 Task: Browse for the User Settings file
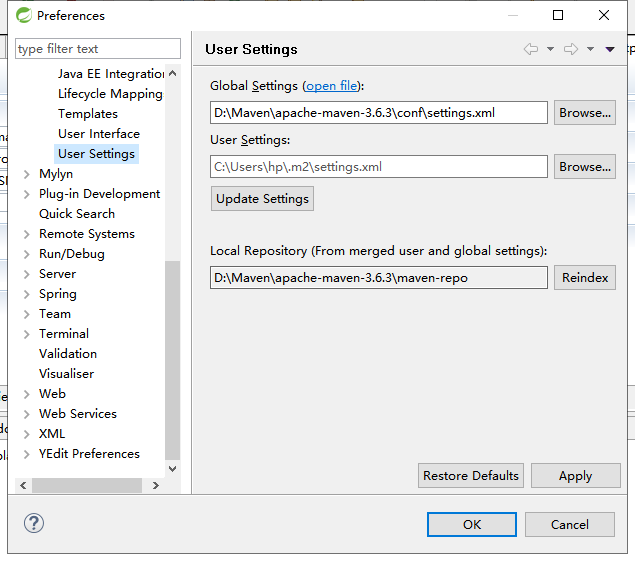585,166
